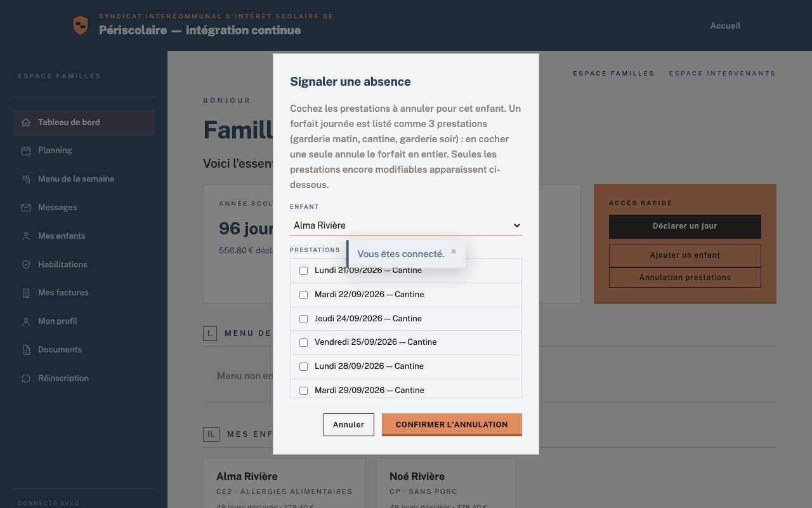Open Mes factures via receipt icon
Viewport: 812px width, 508px height.
point(26,293)
